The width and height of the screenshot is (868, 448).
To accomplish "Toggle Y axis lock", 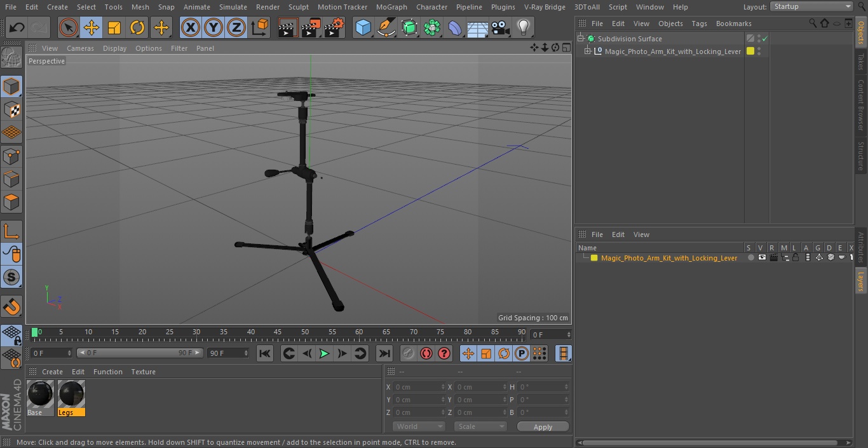I will coord(214,27).
